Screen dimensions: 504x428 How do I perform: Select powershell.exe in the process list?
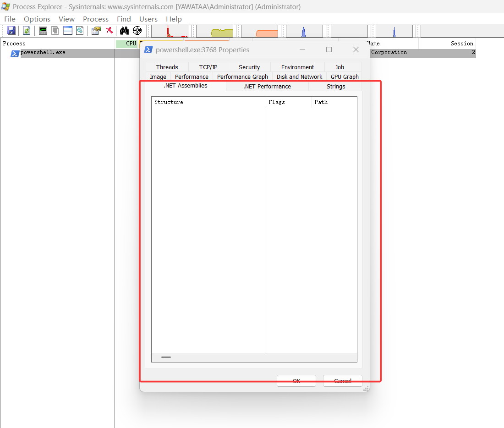tap(43, 52)
